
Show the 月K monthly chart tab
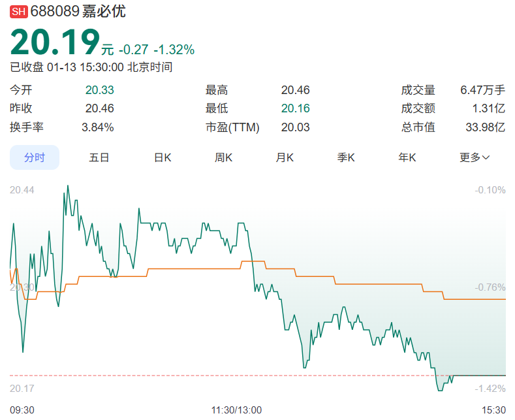pyautogui.click(x=285, y=157)
